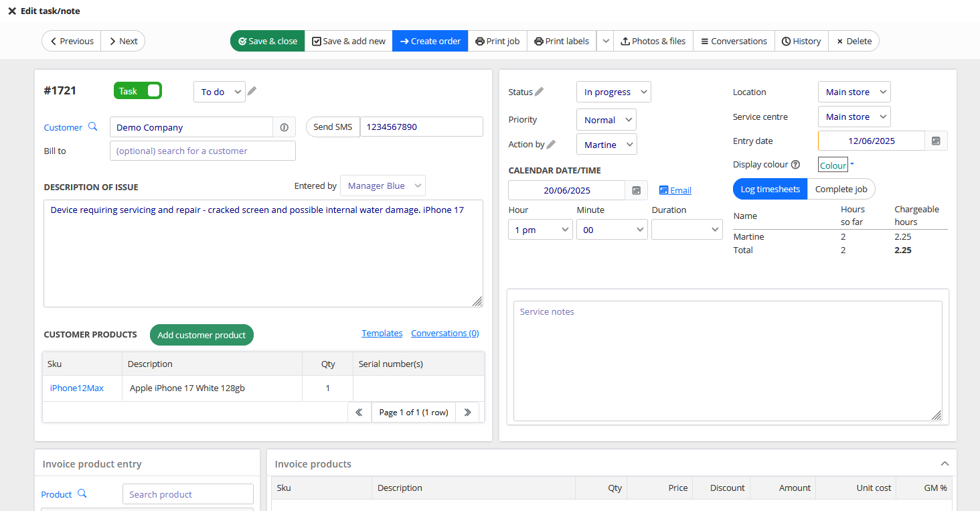Click in Description of issue textarea
The height and width of the screenshot is (511, 980).
263,253
